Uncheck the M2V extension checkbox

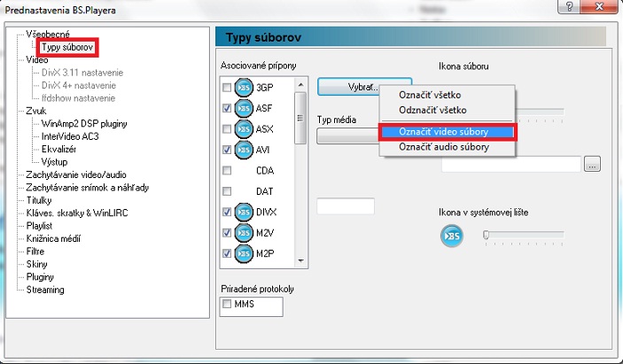click(x=227, y=233)
